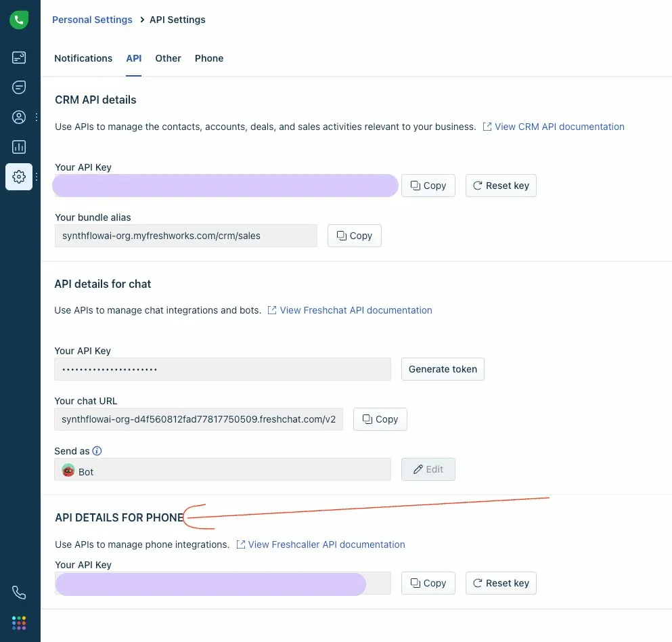
Task: Click the bundle alias field
Action: point(186,236)
